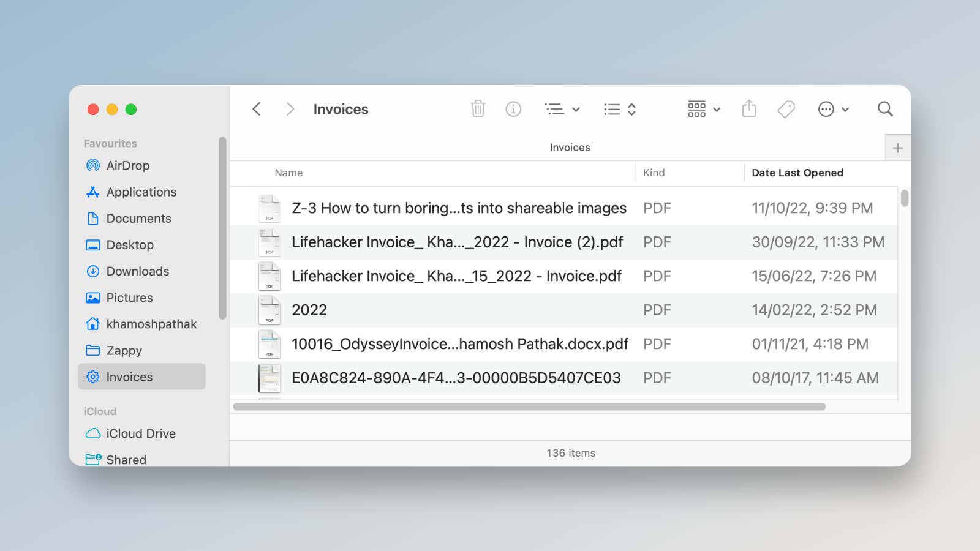Viewport: 980px width, 551px height.
Task: Click the Applications sidebar icon
Action: pos(93,192)
